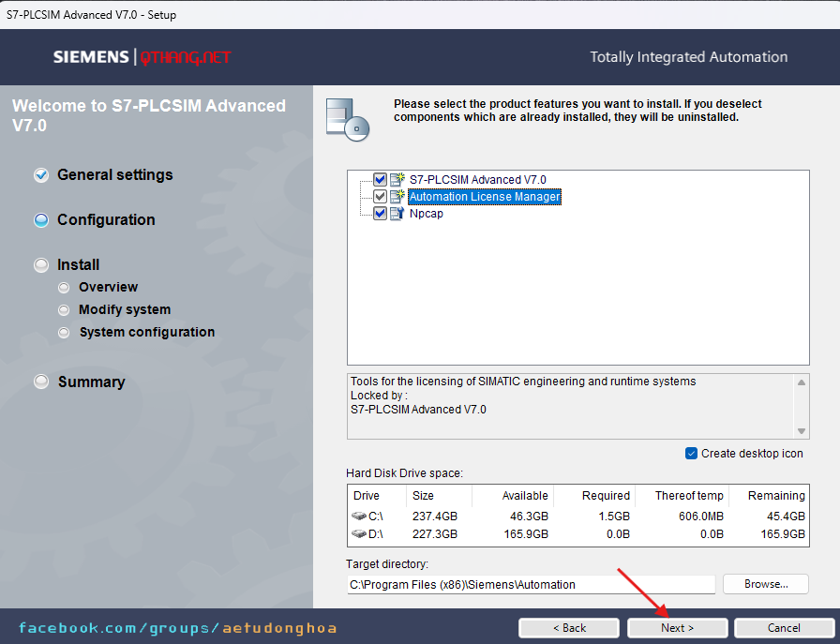840x644 pixels.
Task: Open the System configuration sub-step
Action: tap(146, 332)
